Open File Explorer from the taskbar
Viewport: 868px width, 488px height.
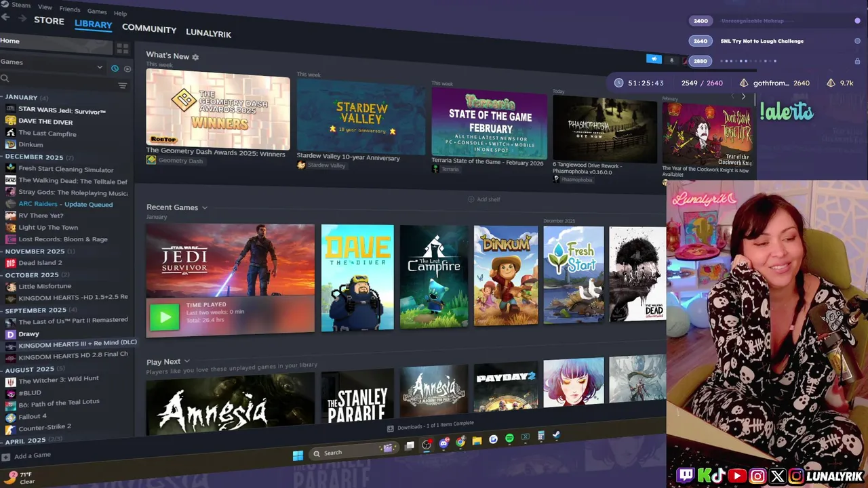477,441
